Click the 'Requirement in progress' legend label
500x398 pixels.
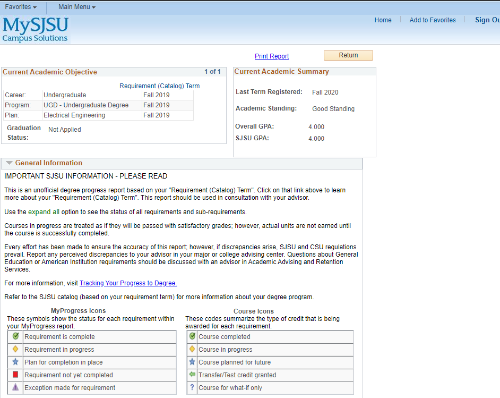[59, 350]
